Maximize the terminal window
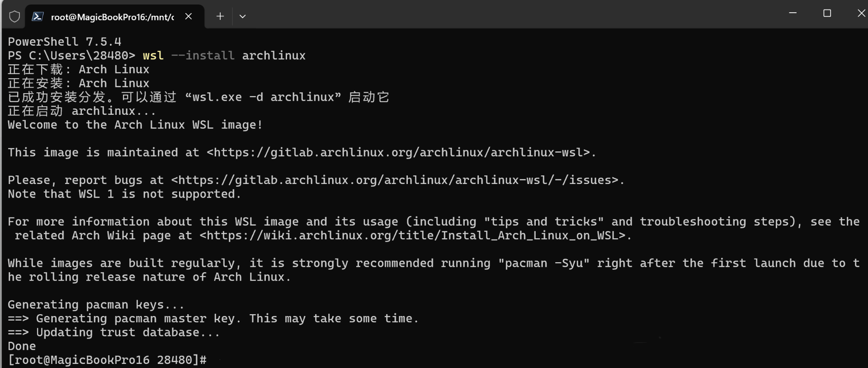The height and width of the screenshot is (368, 868). (x=827, y=13)
